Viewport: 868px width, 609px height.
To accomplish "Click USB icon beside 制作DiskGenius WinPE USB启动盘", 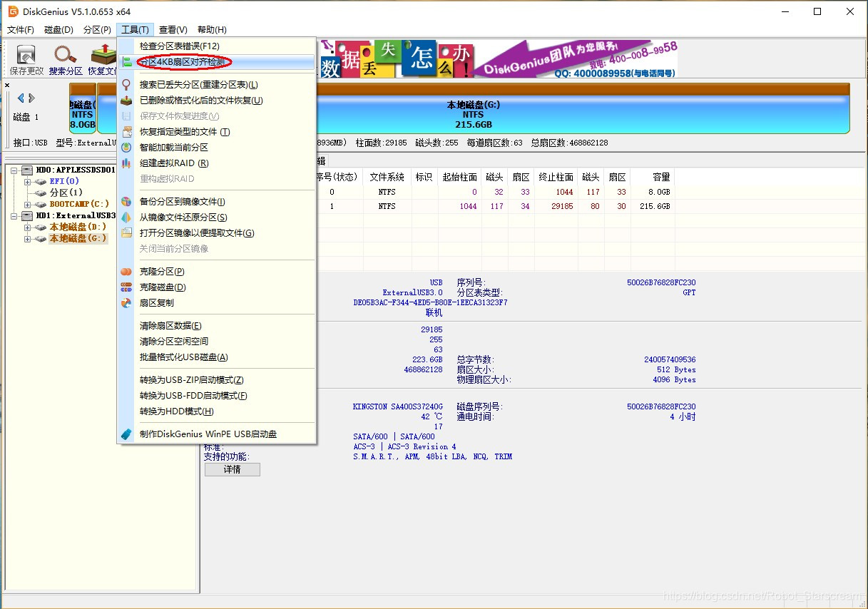I will (127, 434).
